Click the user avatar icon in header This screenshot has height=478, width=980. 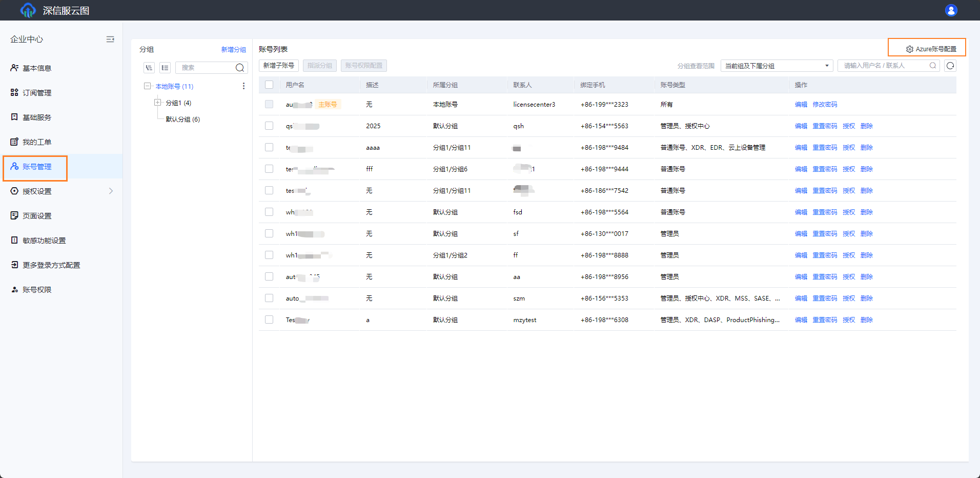(x=951, y=10)
